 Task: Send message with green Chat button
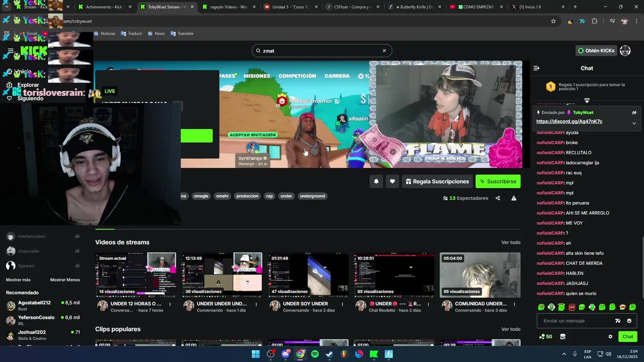pyautogui.click(x=628, y=337)
